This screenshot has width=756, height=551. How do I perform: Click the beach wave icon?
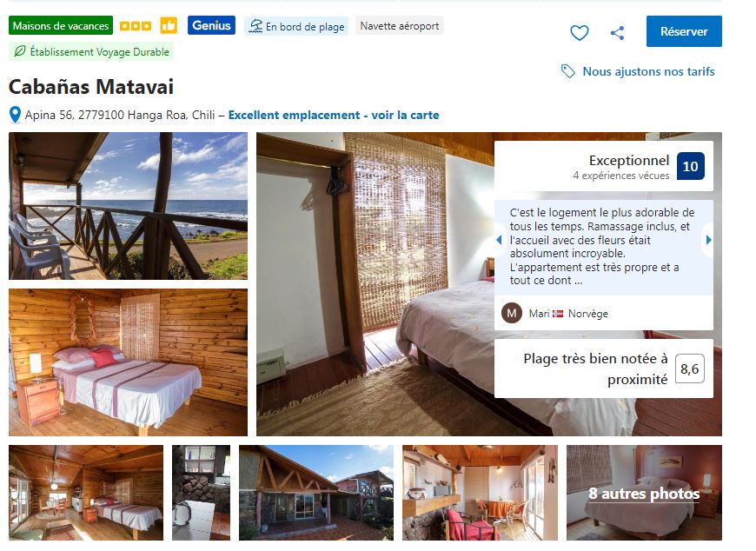coord(255,26)
